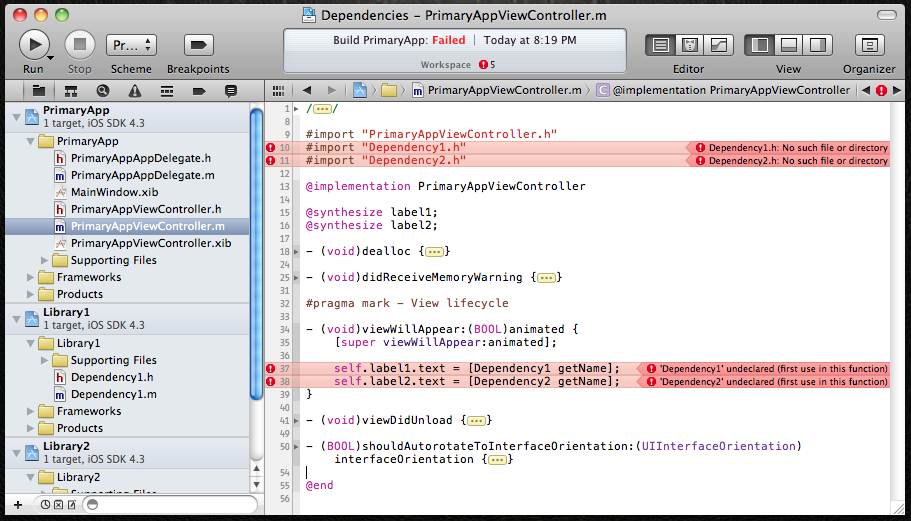Collapse the PrimaryApp group folder

[x=30, y=141]
